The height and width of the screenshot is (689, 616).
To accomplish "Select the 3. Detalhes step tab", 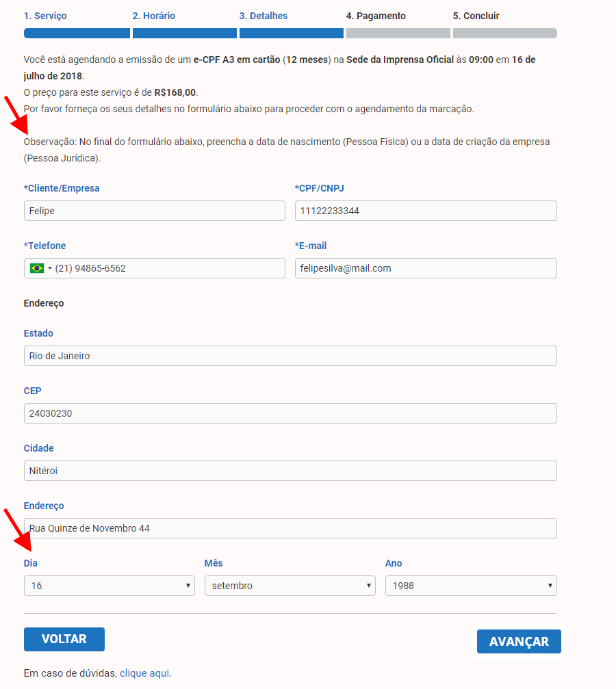I will (264, 16).
